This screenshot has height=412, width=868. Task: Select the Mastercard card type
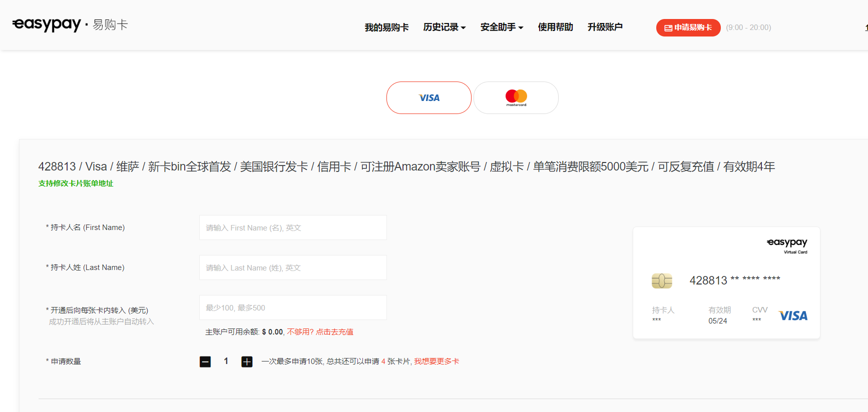[516, 98]
